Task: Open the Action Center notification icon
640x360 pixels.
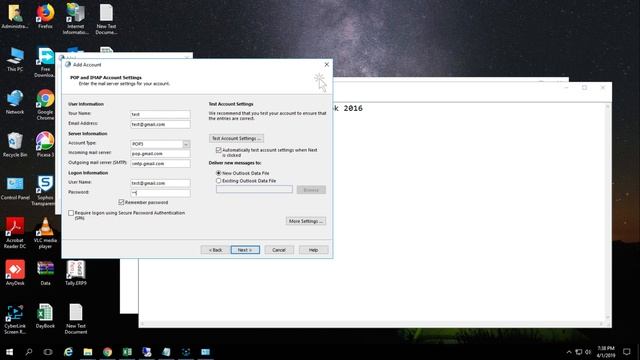Action: [627, 352]
